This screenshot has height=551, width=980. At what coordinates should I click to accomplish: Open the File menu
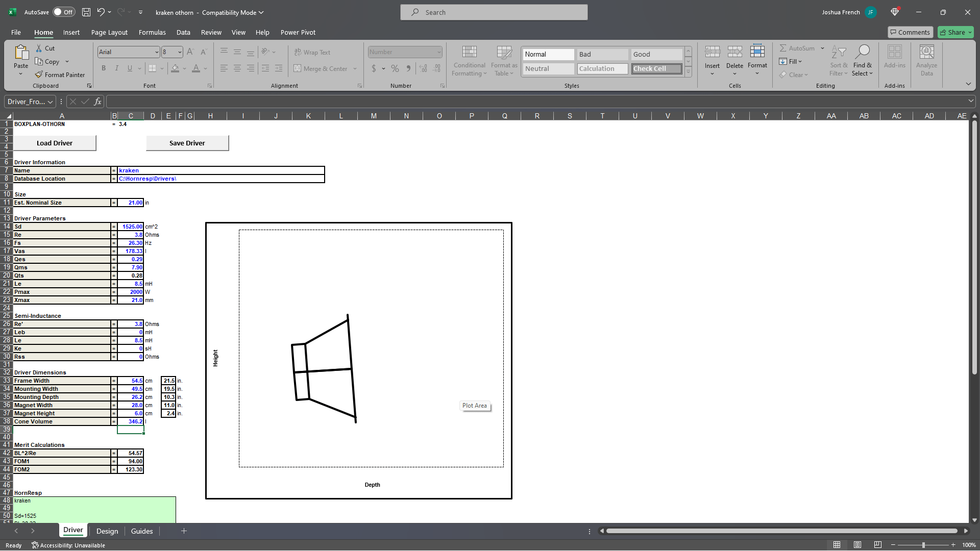click(16, 32)
